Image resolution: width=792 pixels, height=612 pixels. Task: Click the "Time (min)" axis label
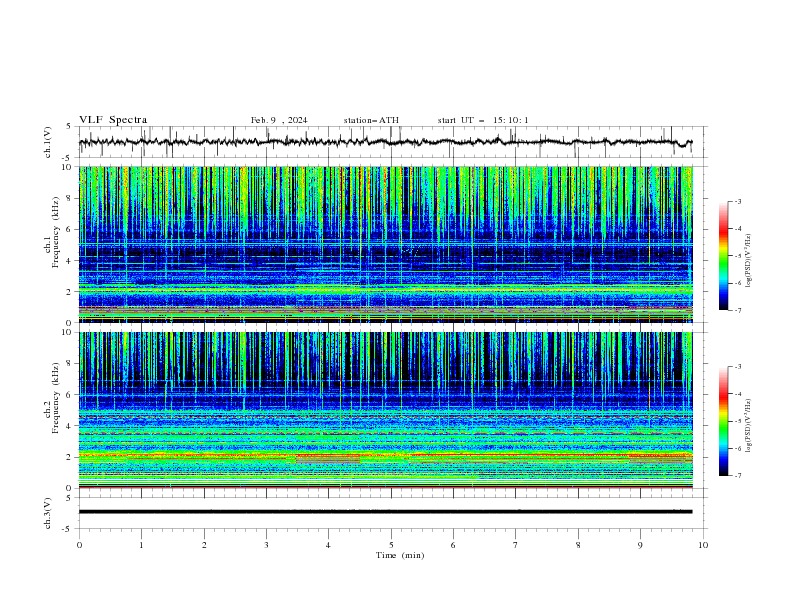400,555
